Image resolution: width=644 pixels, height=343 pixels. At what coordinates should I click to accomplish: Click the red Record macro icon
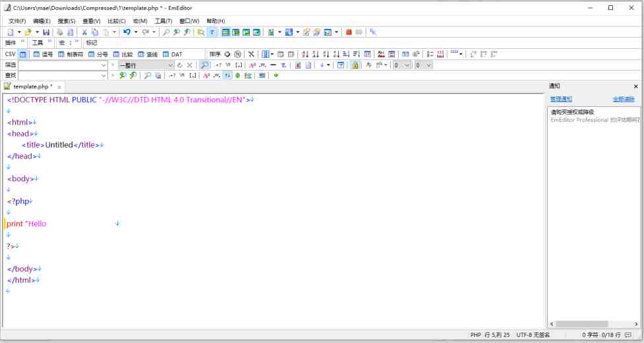pos(349,32)
